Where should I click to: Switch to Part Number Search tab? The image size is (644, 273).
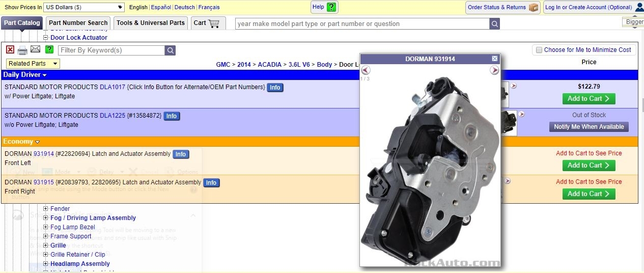[x=78, y=23]
